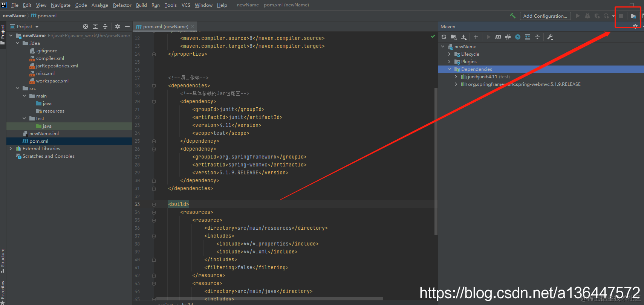Expand External Libraries node
644x305 pixels.
[11, 148]
